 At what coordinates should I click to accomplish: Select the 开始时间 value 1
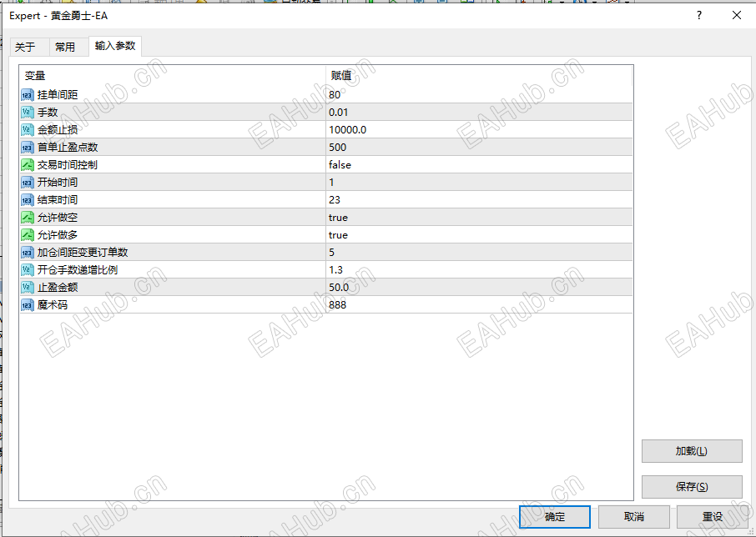331,183
